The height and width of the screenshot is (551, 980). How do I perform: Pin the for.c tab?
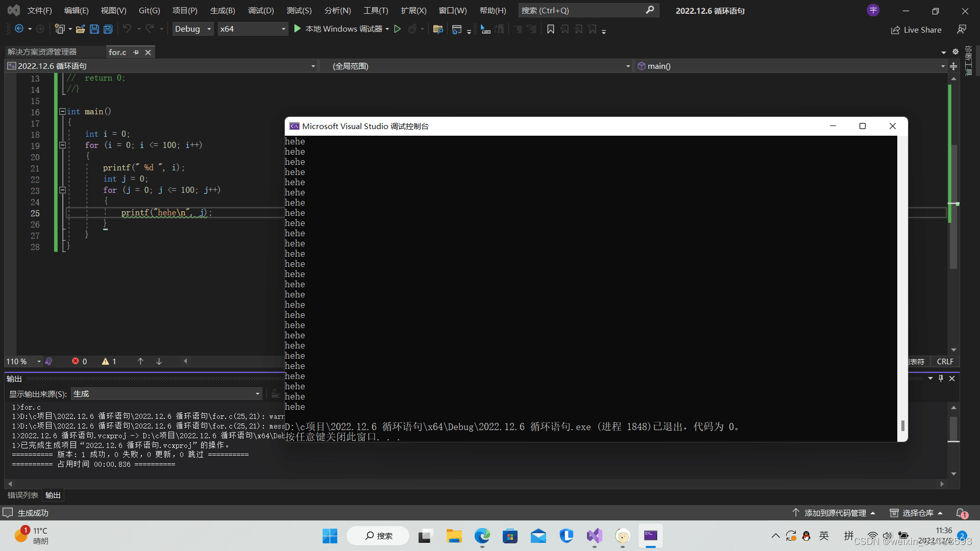coord(136,52)
